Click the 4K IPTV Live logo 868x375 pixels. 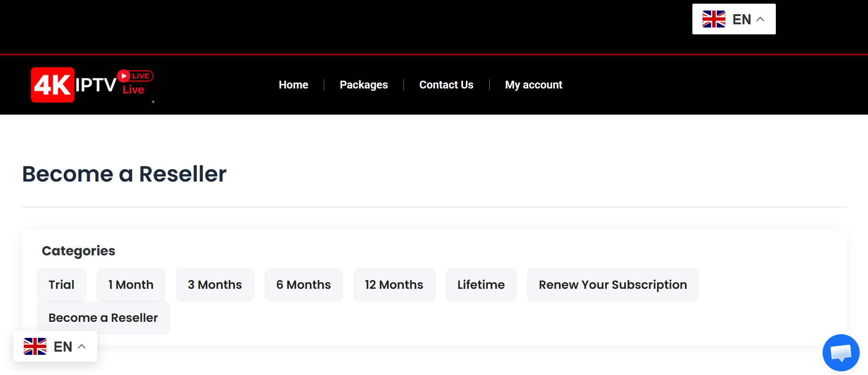pos(92,85)
